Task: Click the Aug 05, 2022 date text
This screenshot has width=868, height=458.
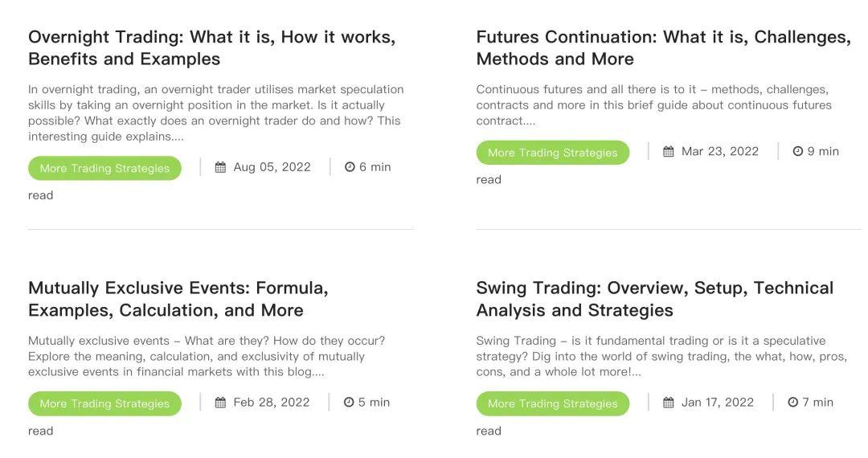Action: 272,167
